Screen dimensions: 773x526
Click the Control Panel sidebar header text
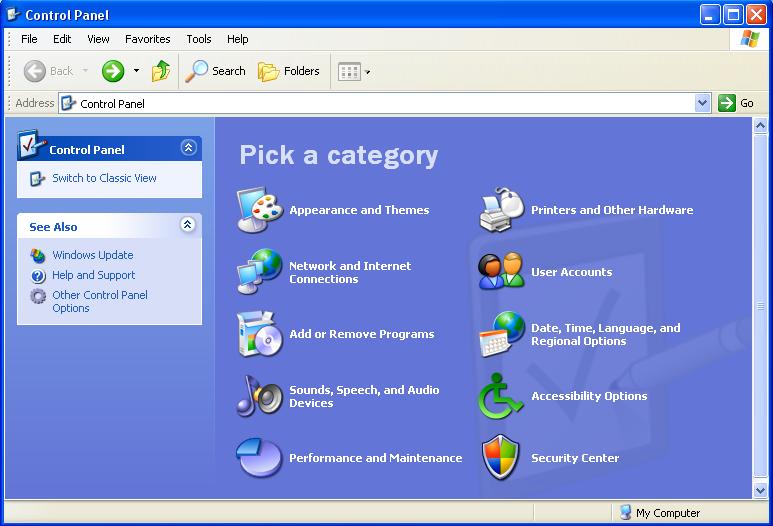[x=87, y=150]
